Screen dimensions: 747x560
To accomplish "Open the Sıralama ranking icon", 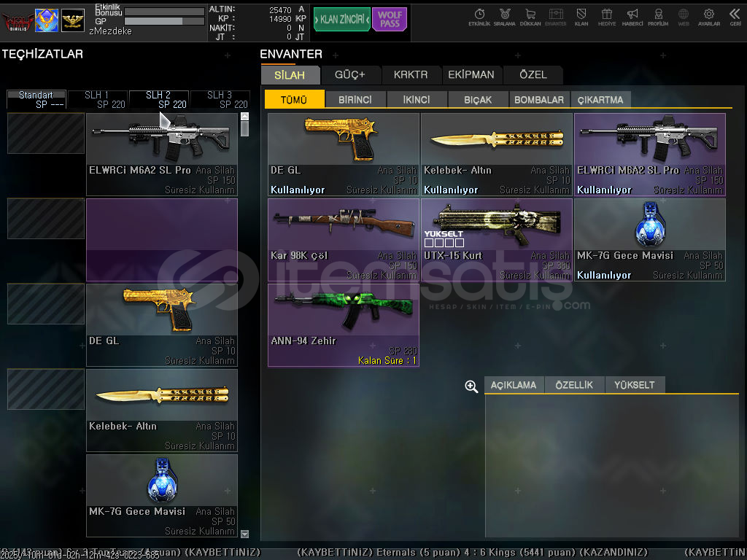I will 504,17.
